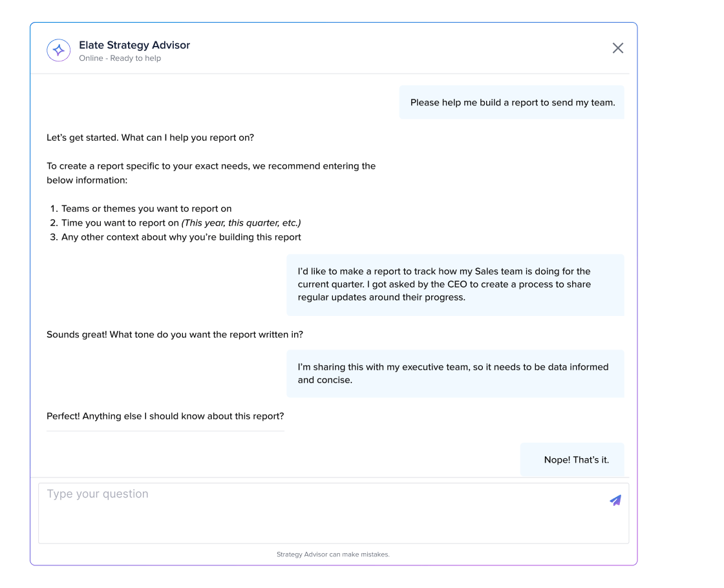Click the Elate Strategy Advisor sparkle logo

pyautogui.click(x=59, y=50)
